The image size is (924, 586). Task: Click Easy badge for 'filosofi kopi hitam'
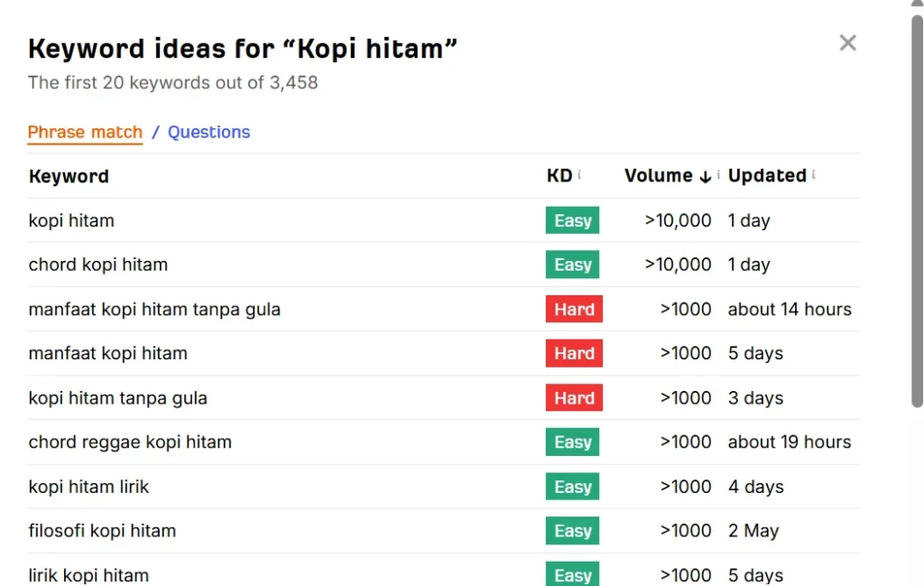coord(572,531)
